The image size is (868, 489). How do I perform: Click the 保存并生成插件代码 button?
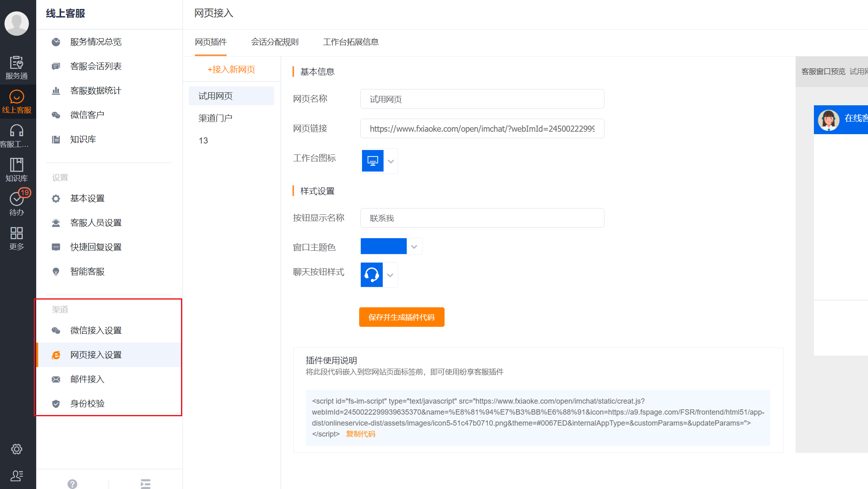tap(401, 317)
